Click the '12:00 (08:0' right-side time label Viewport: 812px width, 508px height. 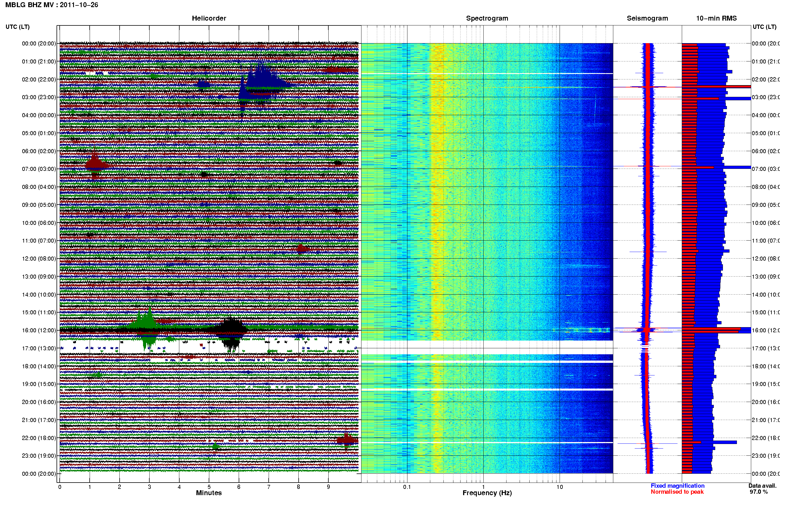765,259
